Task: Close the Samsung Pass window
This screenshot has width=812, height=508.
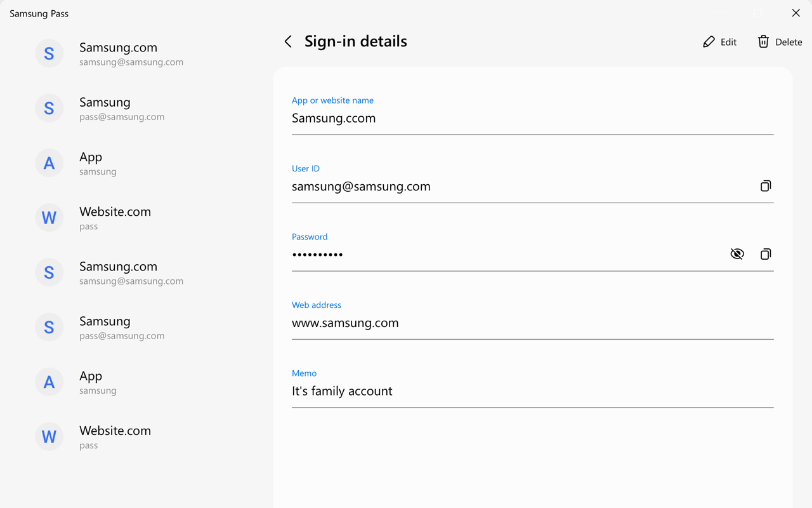Action: click(796, 13)
